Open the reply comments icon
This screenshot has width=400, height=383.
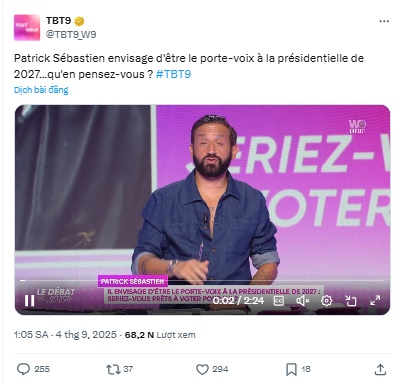(23, 369)
